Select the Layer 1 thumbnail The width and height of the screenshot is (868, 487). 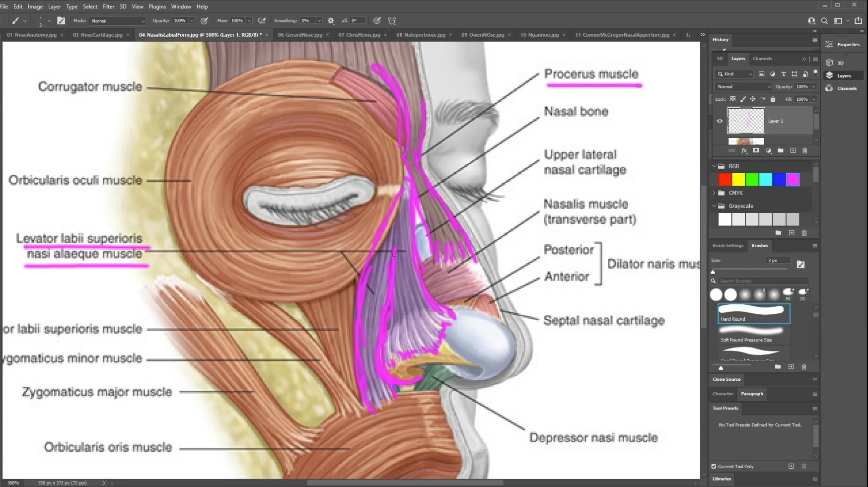746,121
